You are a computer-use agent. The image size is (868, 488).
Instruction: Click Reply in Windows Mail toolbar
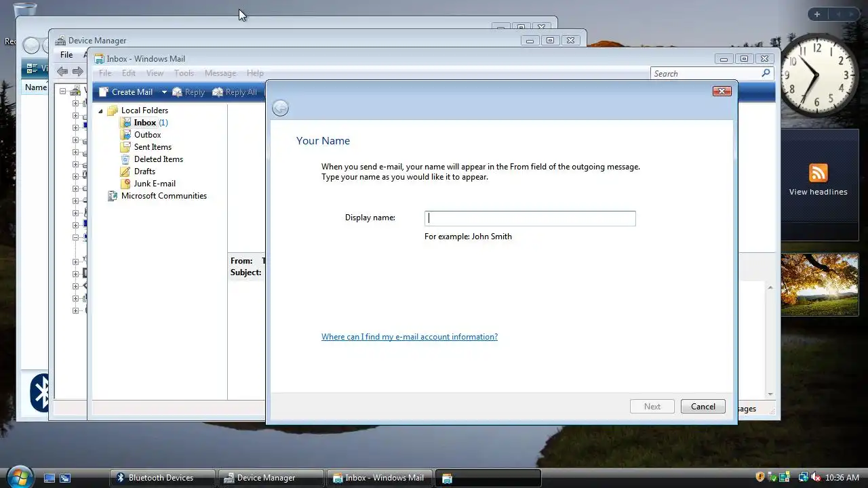pyautogui.click(x=189, y=92)
